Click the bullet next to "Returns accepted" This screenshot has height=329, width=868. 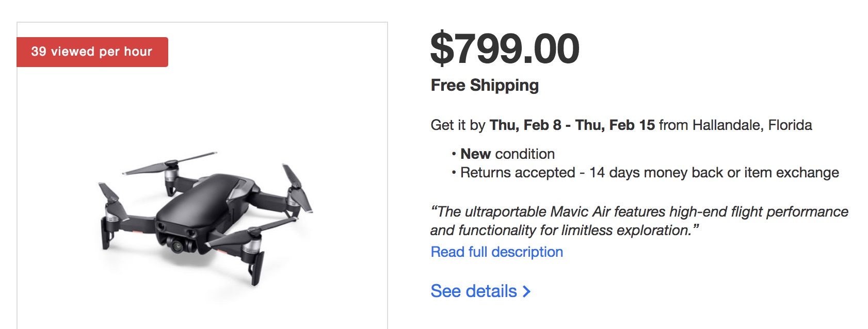point(454,173)
